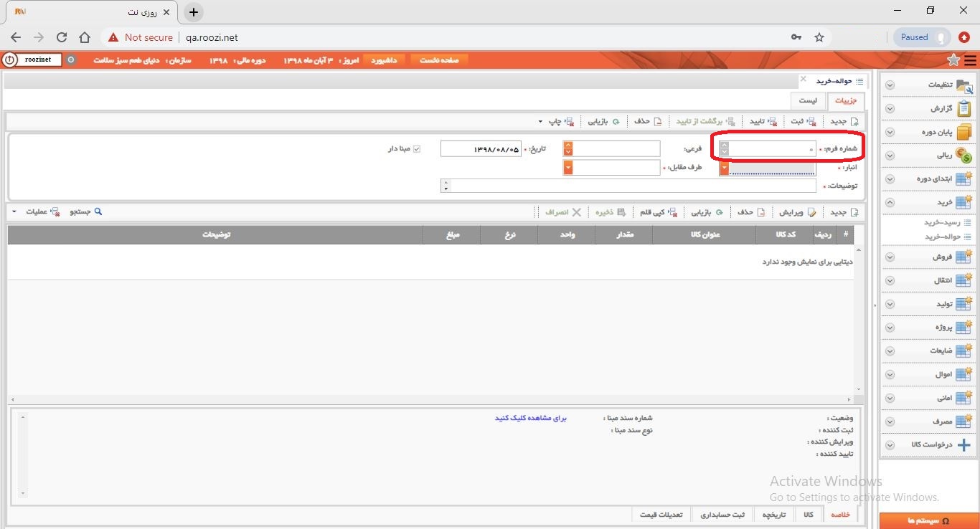Viewport: 980px width, 529px height.
Task: Click the شماره فرم spinner arrows
Action: click(725, 148)
